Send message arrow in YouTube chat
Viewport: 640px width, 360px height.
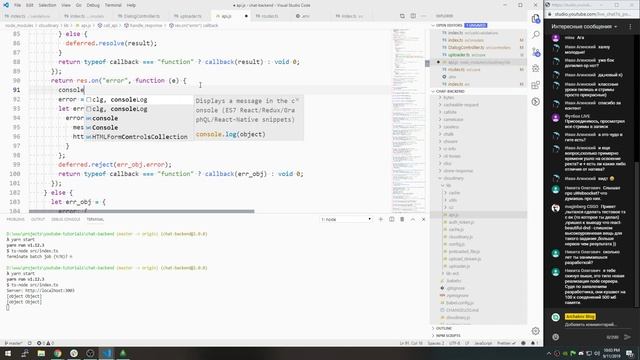click(x=627, y=337)
